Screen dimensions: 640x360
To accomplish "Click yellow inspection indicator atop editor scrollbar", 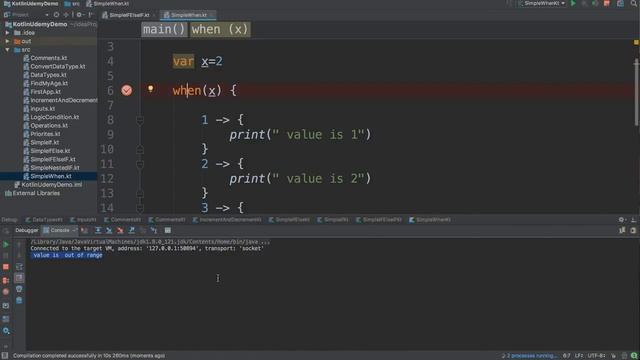I will (x=636, y=42).
